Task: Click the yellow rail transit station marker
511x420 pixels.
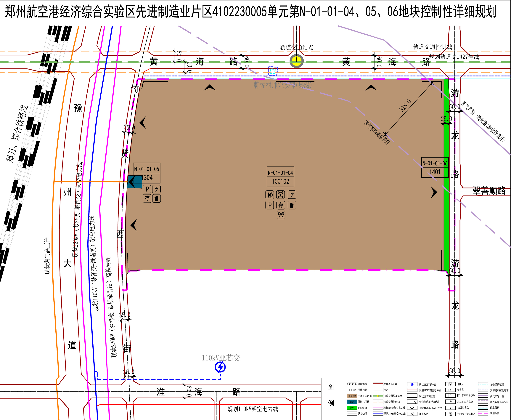Action: point(296,61)
